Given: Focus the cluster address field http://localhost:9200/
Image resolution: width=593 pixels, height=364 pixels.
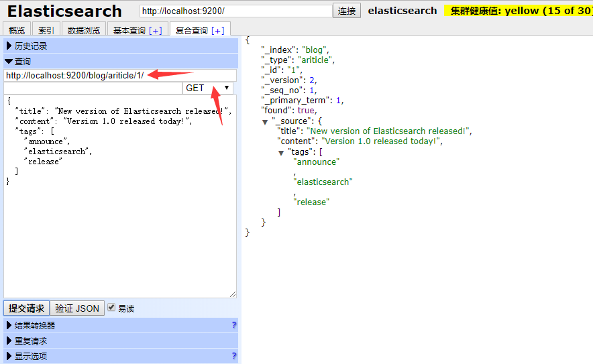Looking at the screenshot, I should click(x=236, y=11).
